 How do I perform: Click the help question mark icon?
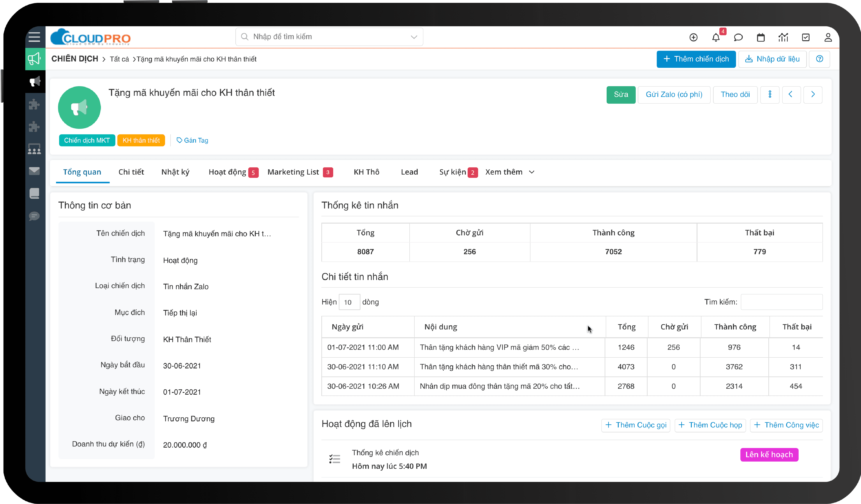[x=819, y=59]
